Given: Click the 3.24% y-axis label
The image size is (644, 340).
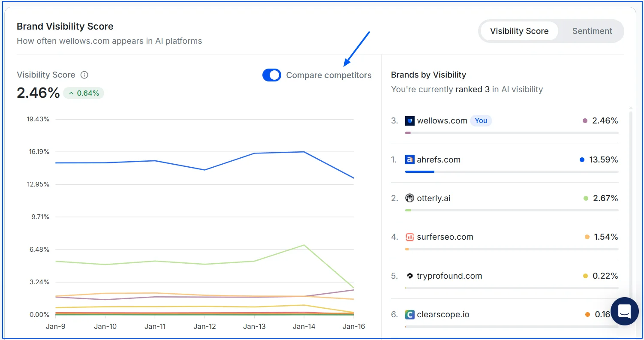Looking at the screenshot, I should 40,282.
